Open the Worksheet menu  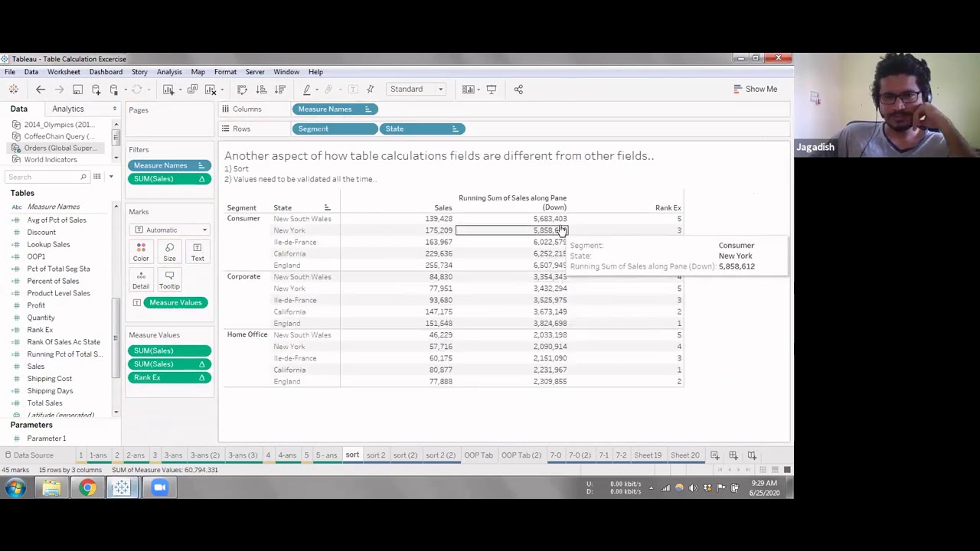tap(64, 72)
